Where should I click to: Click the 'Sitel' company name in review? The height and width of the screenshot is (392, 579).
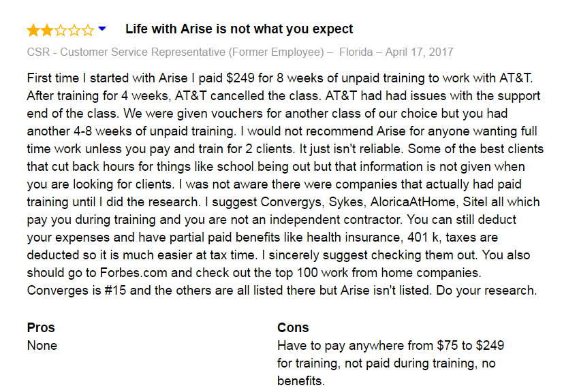(474, 202)
